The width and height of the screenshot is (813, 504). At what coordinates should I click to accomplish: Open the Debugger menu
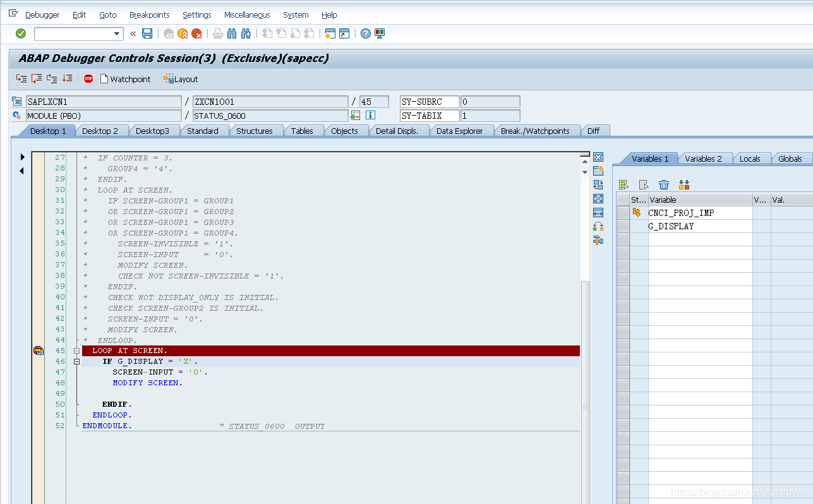42,15
